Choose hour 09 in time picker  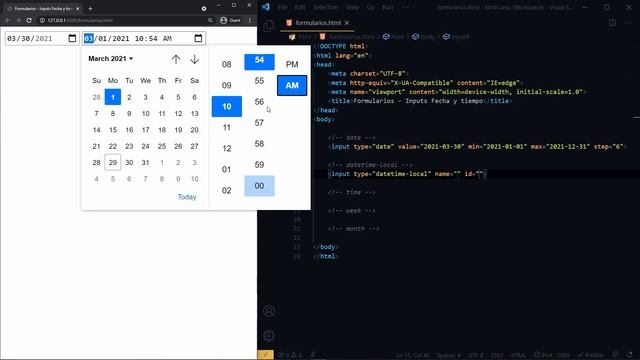point(227,85)
